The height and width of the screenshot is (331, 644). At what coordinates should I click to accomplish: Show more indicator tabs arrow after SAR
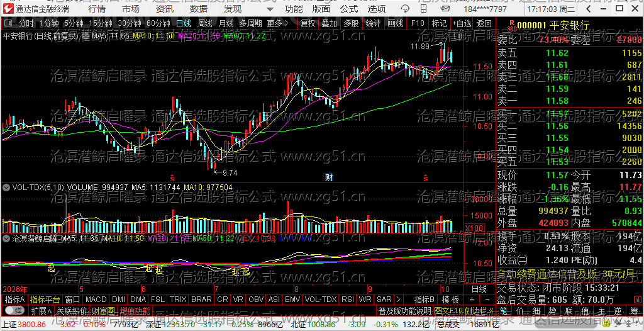tap(398, 300)
